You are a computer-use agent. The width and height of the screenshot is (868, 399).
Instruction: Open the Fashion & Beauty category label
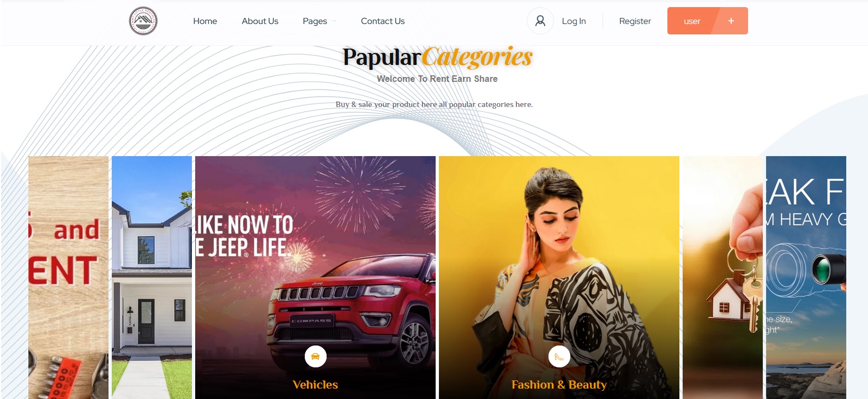559,385
